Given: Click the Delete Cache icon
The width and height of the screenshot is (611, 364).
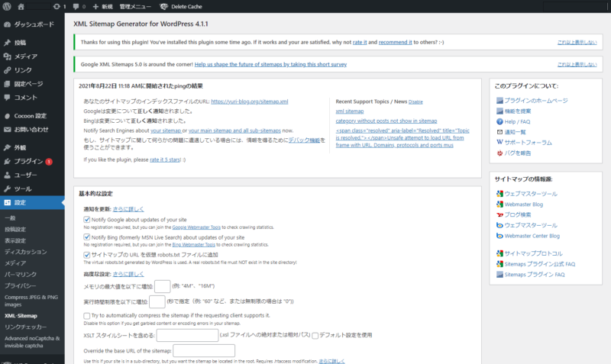Looking at the screenshot, I should click(x=164, y=7).
